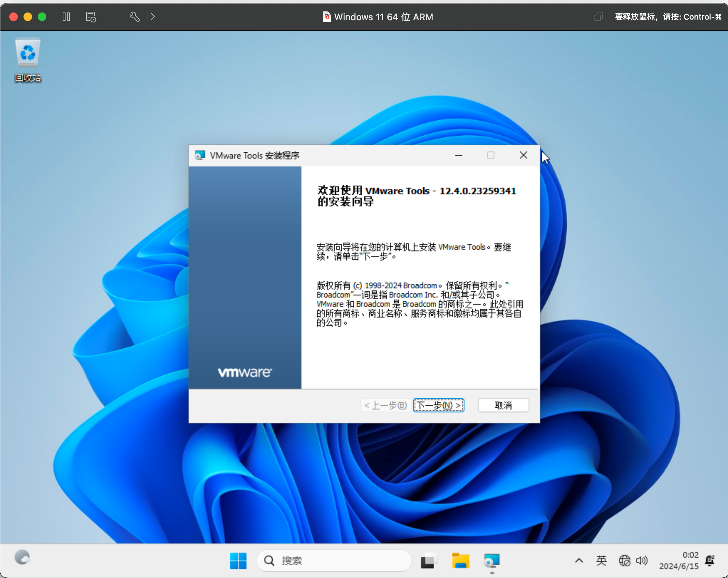Switch input language indicator 英
728x578 pixels.
(601, 561)
